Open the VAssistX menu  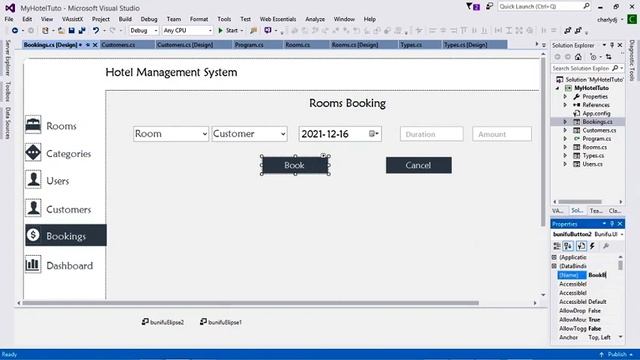click(x=72, y=19)
